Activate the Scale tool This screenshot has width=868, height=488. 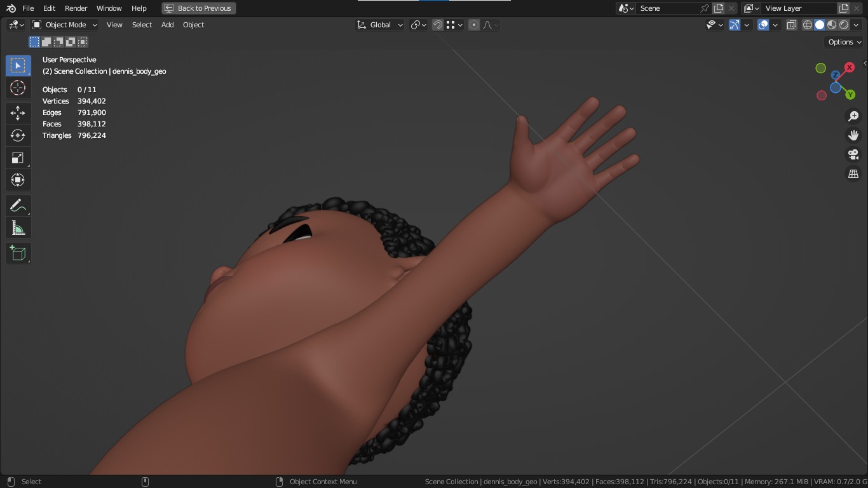click(18, 158)
